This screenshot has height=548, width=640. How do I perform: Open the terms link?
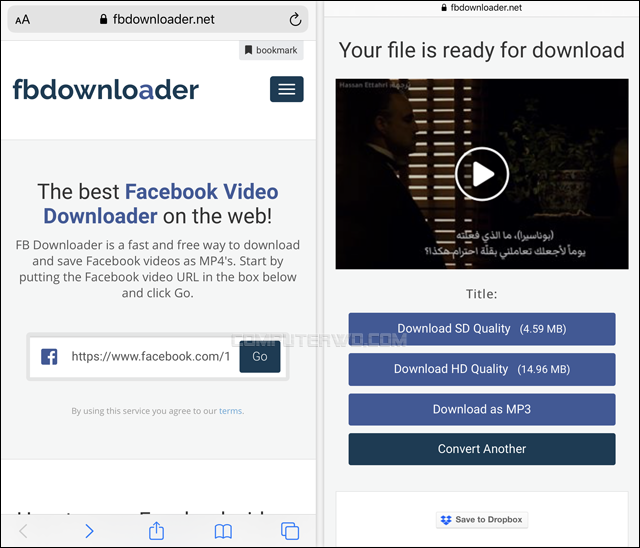231,411
